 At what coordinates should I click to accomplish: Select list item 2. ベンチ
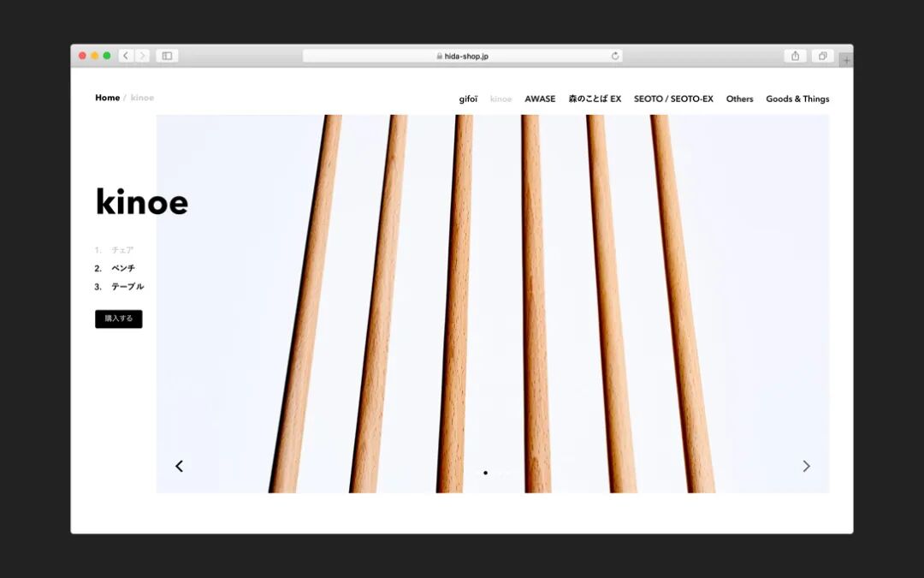click(x=115, y=268)
